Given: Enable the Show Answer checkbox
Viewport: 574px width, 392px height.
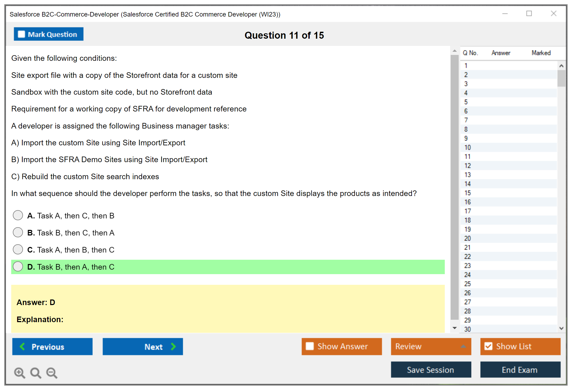Looking at the screenshot, I should pyautogui.click(x=310, y=346).
